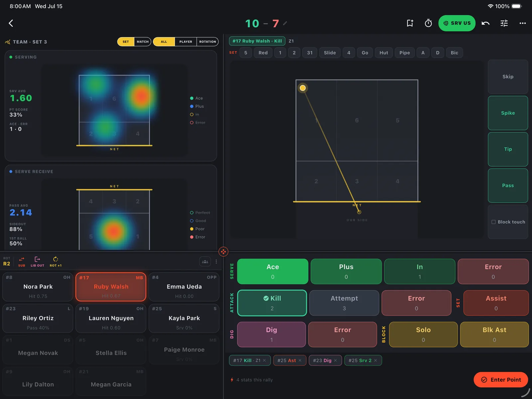The height and width of the screenshot is (399, 532).
Task: Open the sliders settings icon
Action: [504, 23]
